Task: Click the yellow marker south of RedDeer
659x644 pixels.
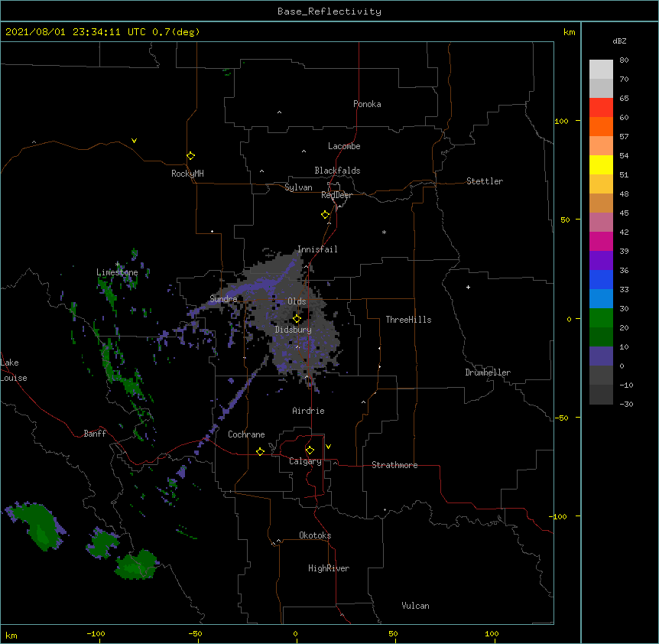Action: tap(325, 215)
